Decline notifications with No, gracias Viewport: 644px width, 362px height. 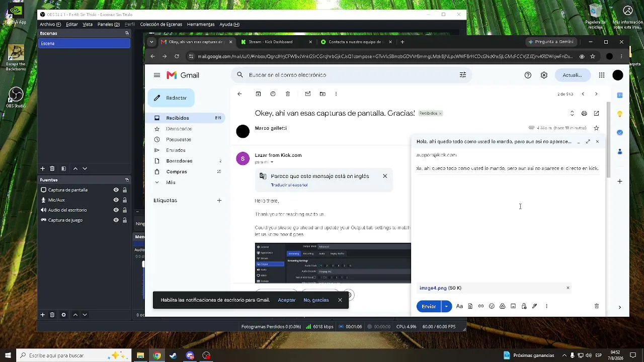(316, 300)
